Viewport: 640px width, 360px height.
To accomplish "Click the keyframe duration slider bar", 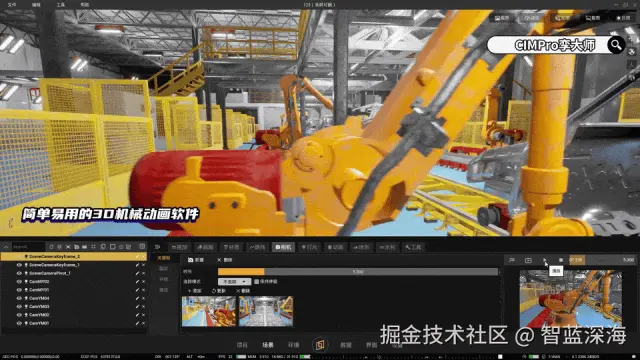I will click(358, 271).
